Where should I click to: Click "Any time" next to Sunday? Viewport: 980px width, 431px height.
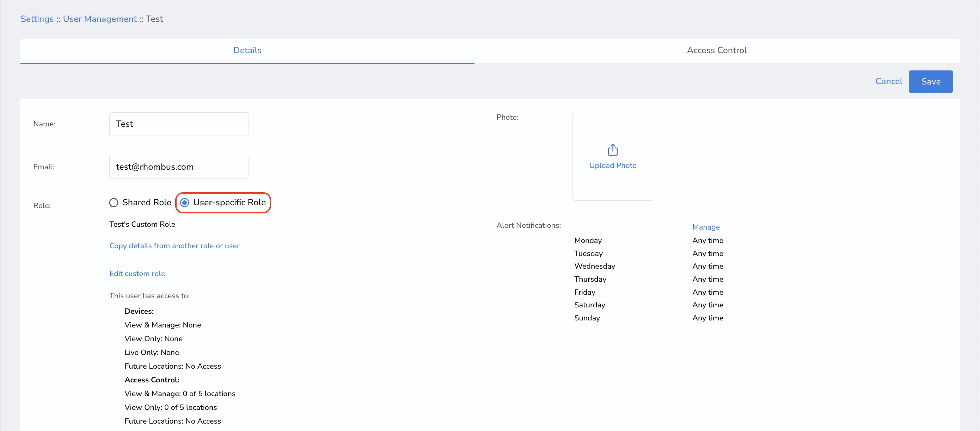pos(708,318)
